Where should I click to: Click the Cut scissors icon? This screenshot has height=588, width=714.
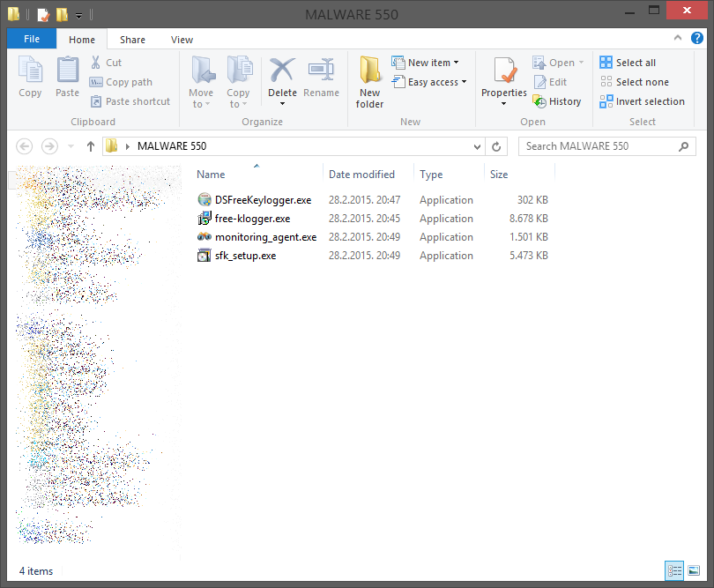coord(95,63)
